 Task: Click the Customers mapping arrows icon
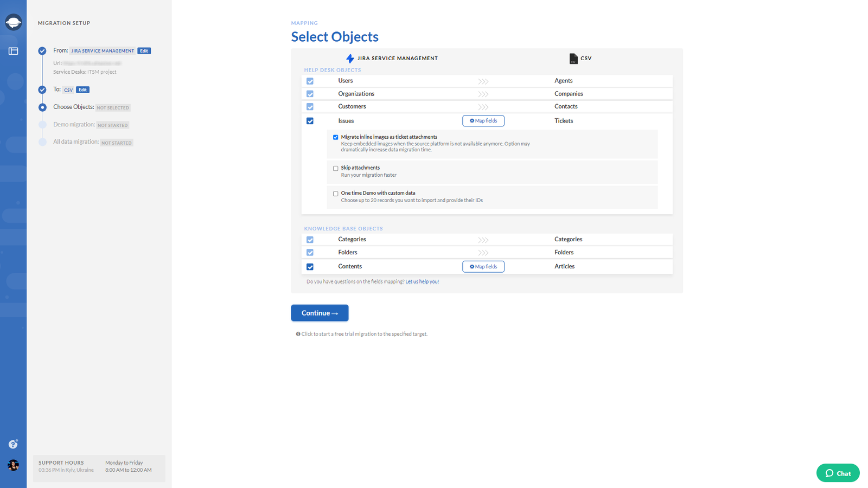(483, 107)
